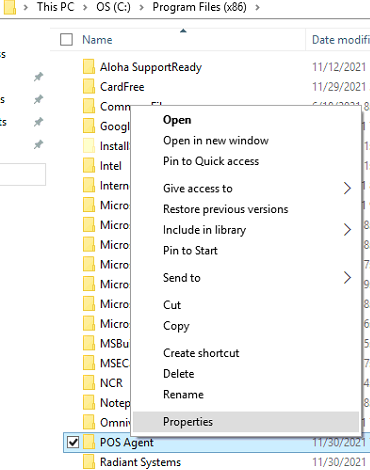Click the POS Agent folder name

click(x=127, y=443)
